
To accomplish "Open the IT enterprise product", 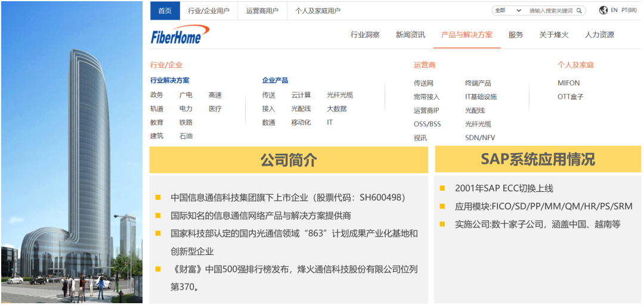I will 330,122.
